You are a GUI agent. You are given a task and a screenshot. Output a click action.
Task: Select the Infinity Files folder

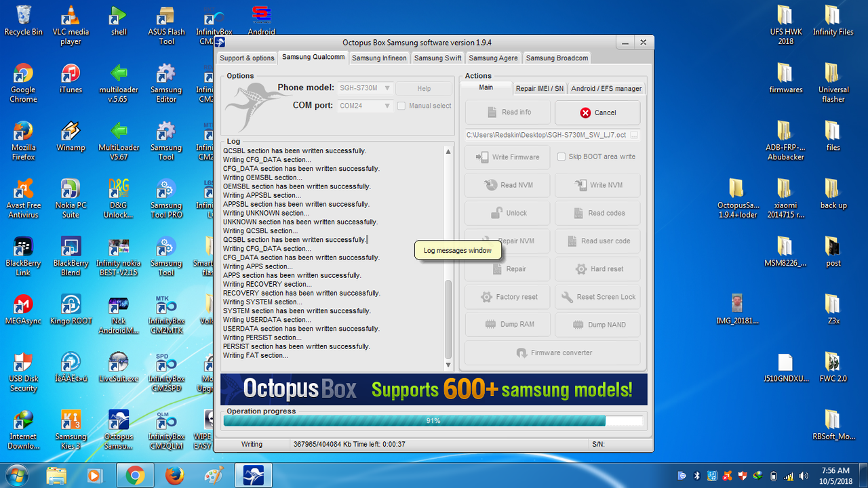point(833,21)
